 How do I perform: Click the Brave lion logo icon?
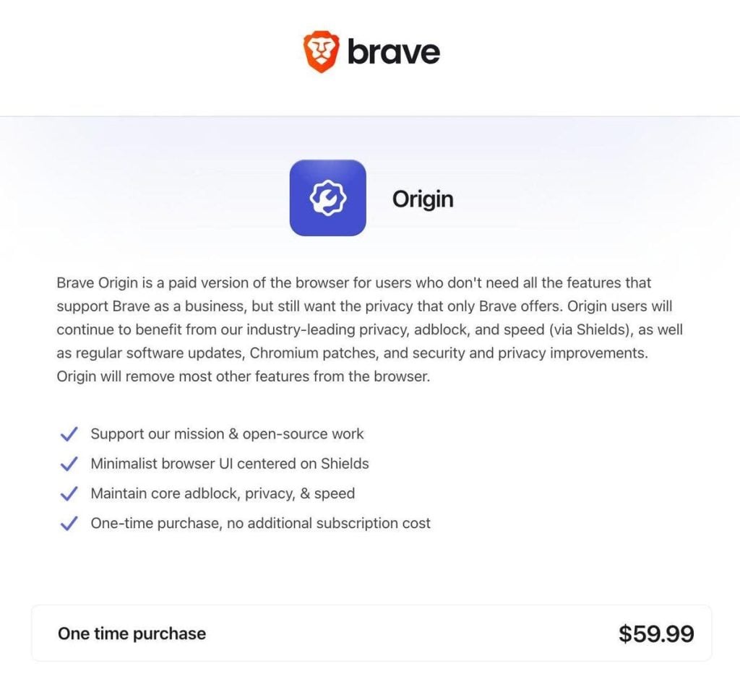coord(319,52)
